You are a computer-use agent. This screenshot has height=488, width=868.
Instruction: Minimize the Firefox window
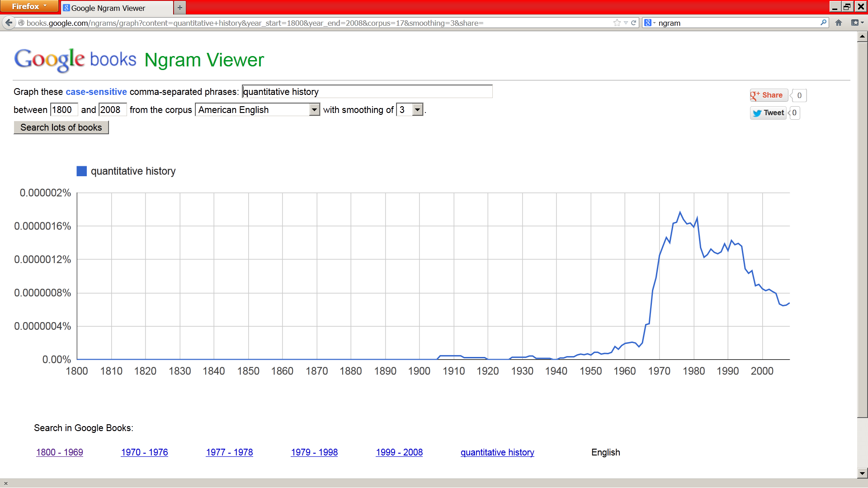835,6
